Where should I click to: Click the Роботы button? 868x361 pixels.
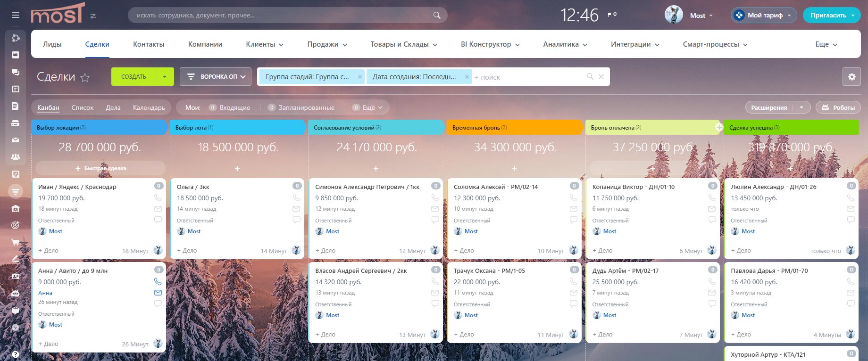pyautogui.click(x=838, y=107)
